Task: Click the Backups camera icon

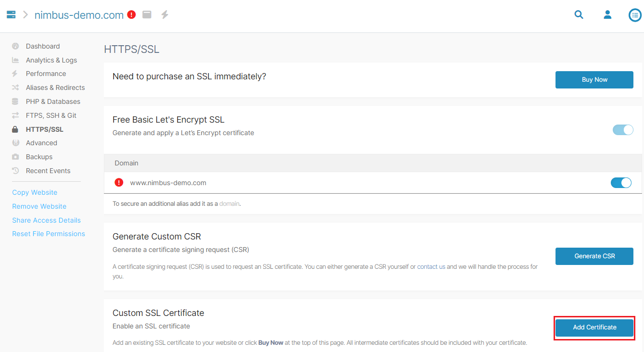Action: (15, 157)
